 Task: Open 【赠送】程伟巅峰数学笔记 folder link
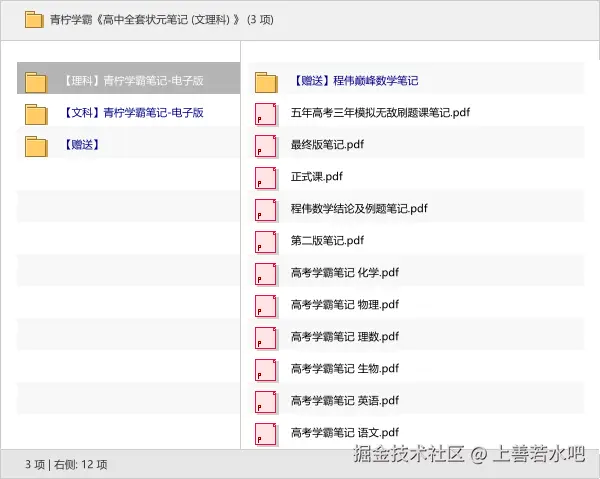pyautogui.click(x=355, y=81)
